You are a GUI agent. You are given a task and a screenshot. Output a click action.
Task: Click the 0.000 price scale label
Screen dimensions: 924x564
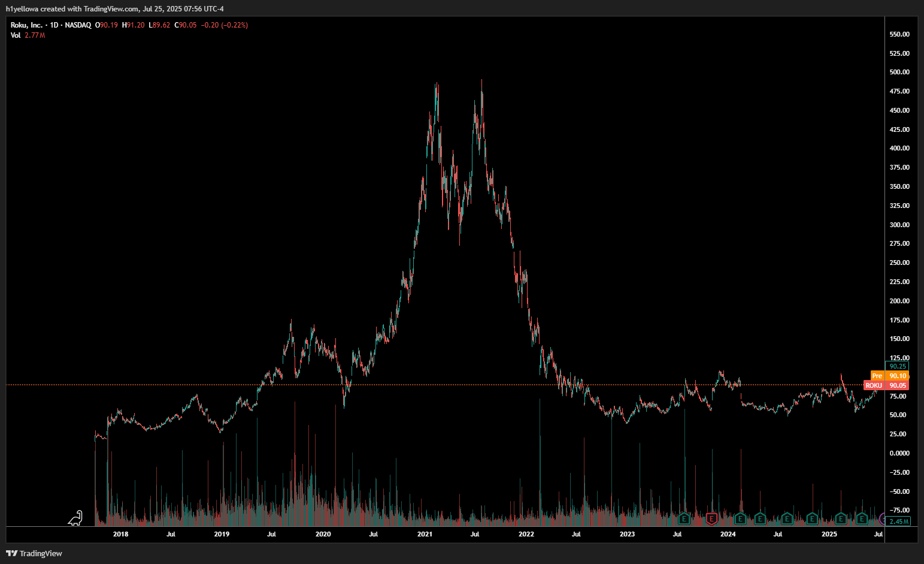coord(899,453)
